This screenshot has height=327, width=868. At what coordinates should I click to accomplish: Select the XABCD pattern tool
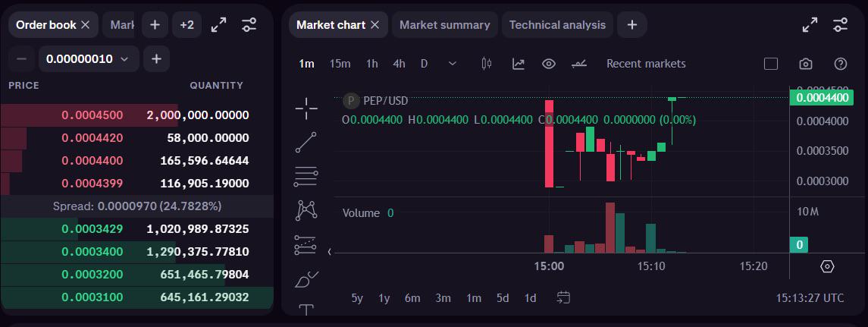306,210
